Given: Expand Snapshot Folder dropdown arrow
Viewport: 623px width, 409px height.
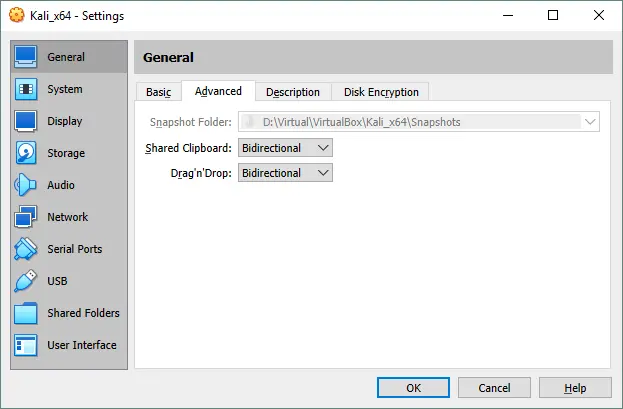Looking at the screenshot, I should [590, 122].
